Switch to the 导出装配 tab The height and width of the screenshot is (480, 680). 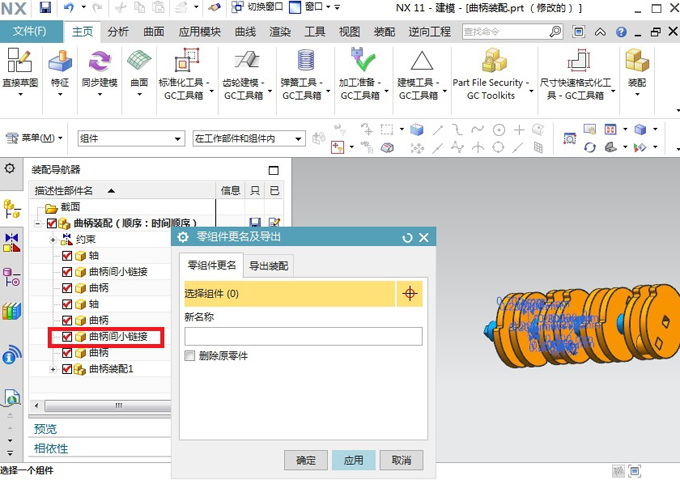pyautogui.click(x=268, y=266)
